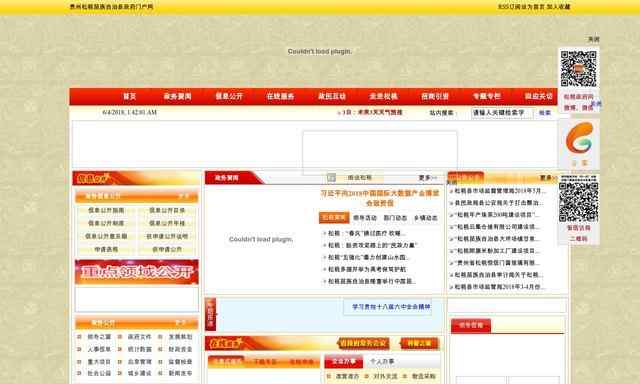Open 申请表格 link

[106, 249]
